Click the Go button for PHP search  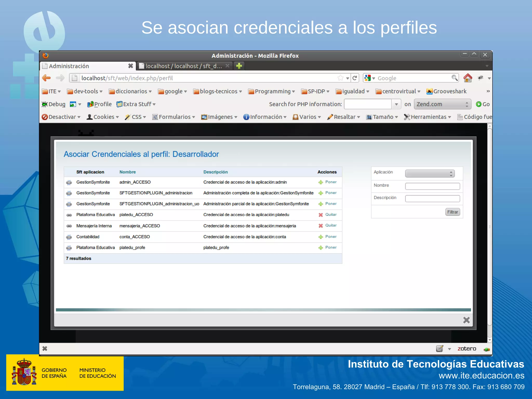point(483,104)
